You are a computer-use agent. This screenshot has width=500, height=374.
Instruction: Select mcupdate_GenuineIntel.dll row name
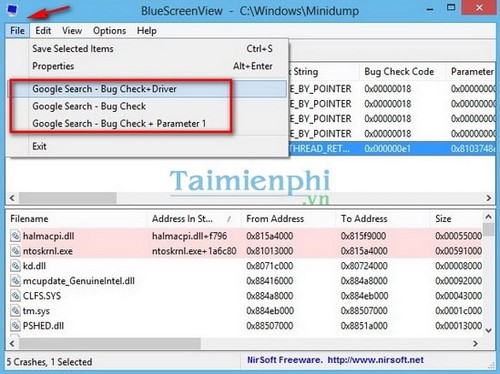tap(79, 281)
